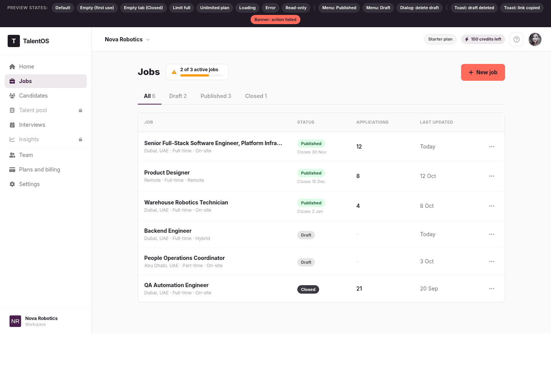Switch to the All jobs tab
The height and width of the screenshot is (392, 551).
150,96
